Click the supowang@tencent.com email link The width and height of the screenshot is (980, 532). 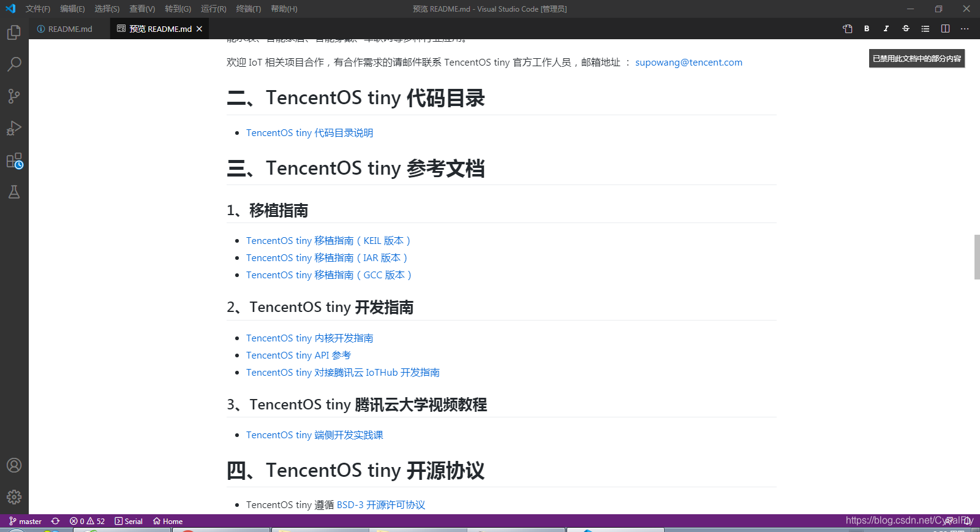pos(688,63)
